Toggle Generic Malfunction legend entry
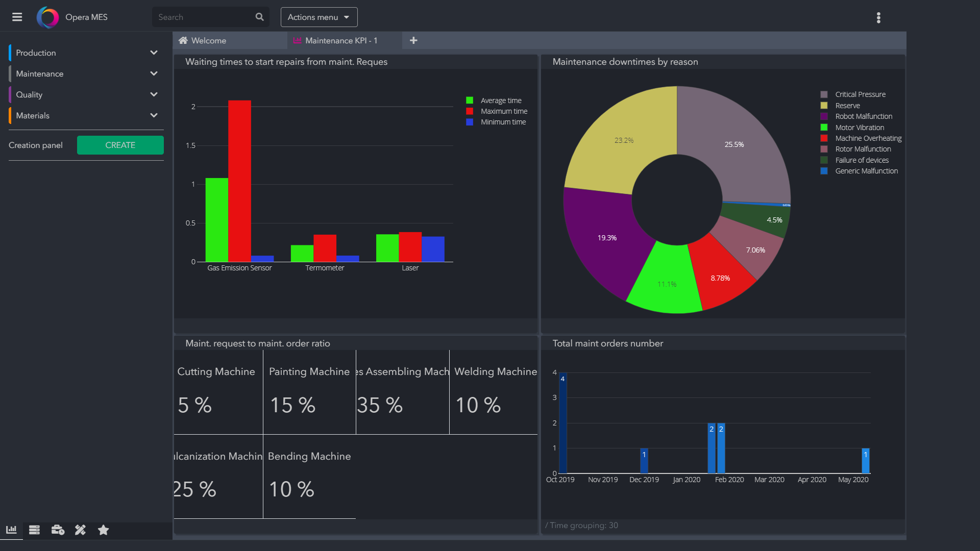 (859, 171)
